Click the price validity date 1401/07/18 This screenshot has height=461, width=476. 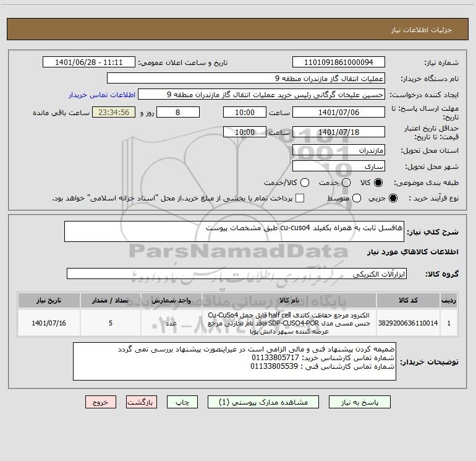point(339,132)
